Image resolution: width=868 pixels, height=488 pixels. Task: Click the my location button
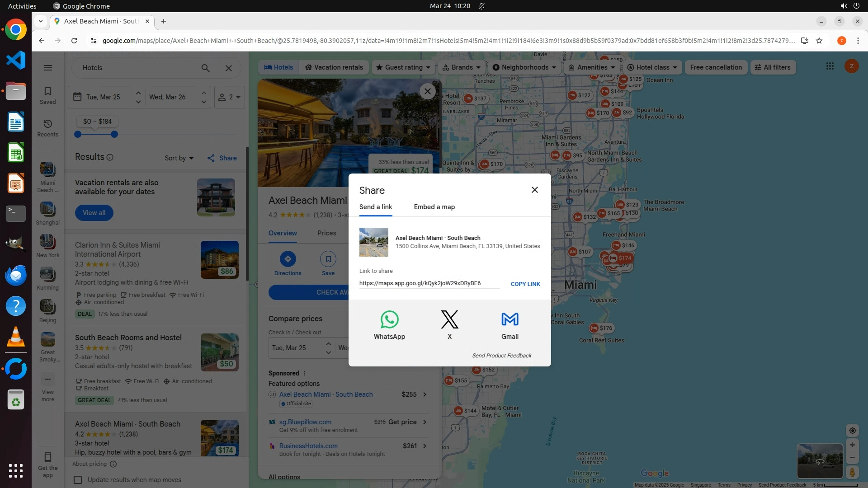(x=852, y=431)
